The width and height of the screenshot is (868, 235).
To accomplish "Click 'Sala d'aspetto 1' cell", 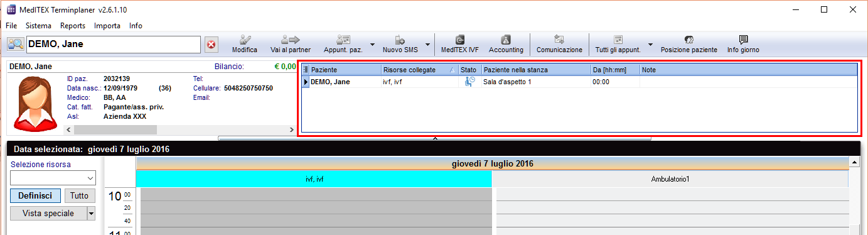I will (536, 82).
